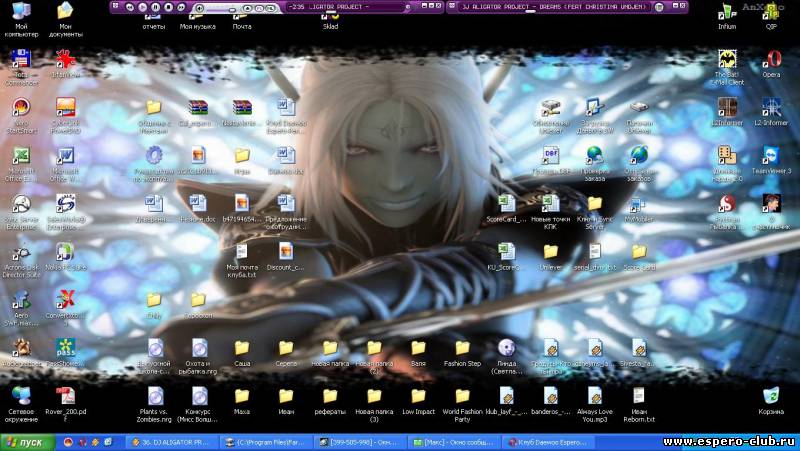The image size is (800, 451).
Task: Open the отчеты shortcut
Action: click(154, 21)
